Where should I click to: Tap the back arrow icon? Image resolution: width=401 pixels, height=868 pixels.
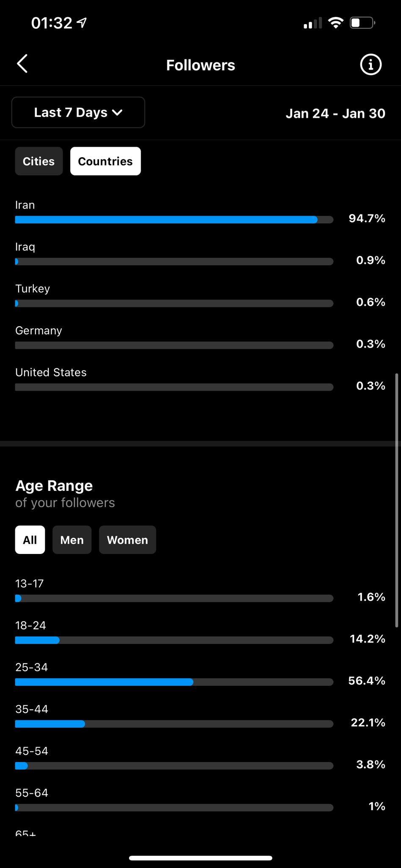click(22, 64)
